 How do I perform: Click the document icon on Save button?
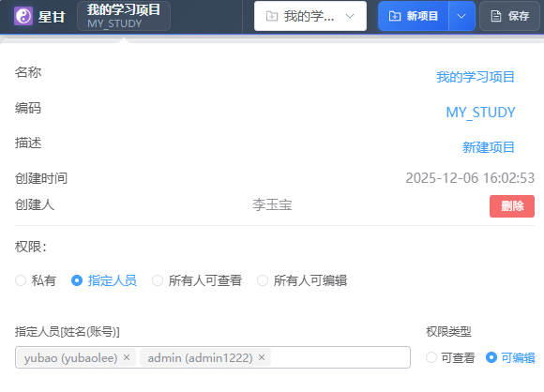point(496,16)
